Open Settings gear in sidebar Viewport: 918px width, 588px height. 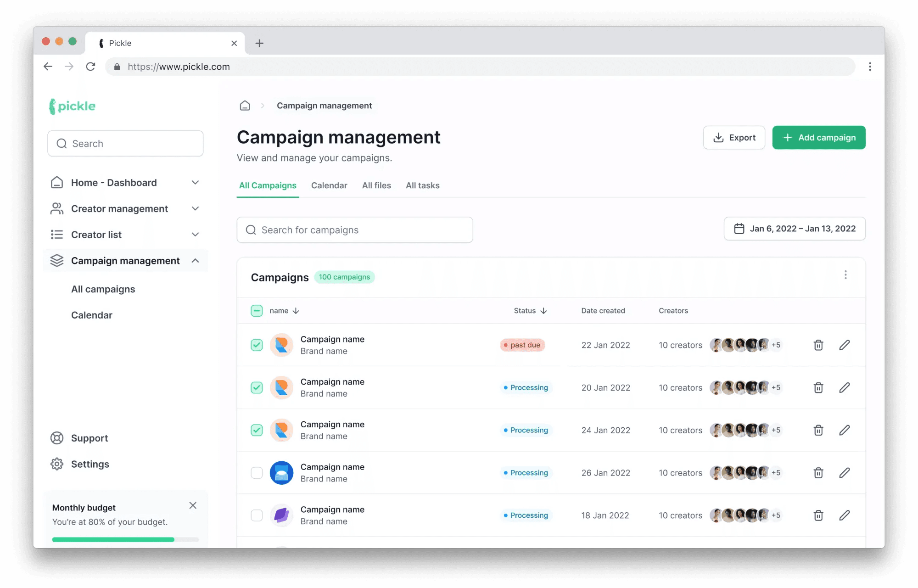[x=57, y=464]
